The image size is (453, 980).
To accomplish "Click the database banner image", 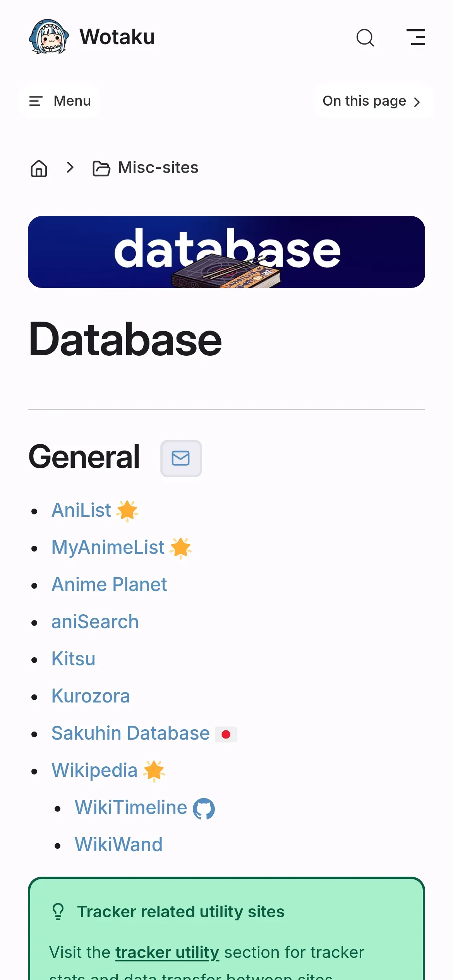I will click(x=226, y=252).
